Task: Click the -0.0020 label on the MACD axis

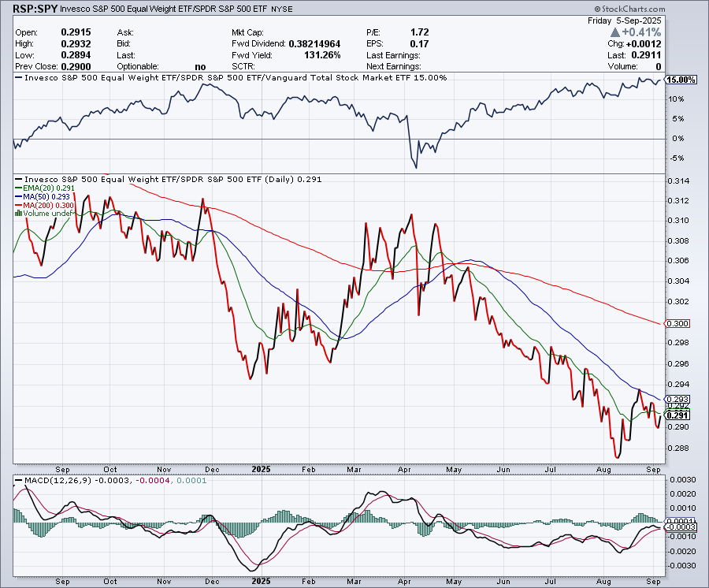Action: point(681,552)
